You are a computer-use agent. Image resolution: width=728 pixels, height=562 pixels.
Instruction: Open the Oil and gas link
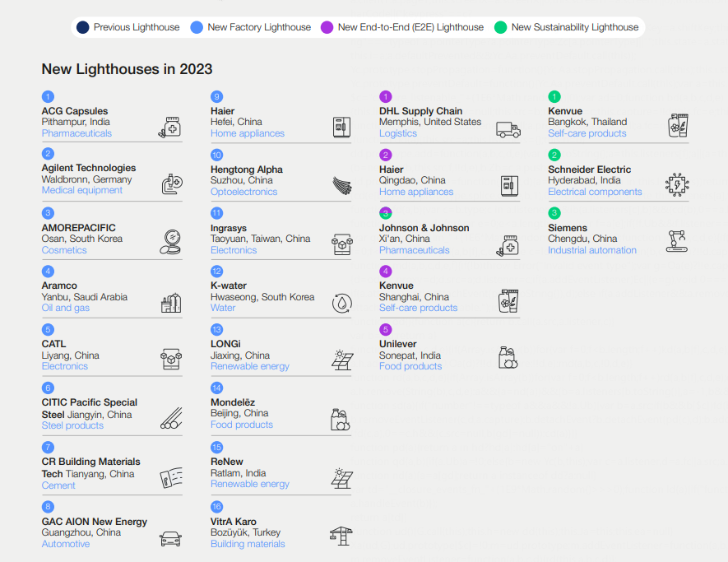pyautogui.click(x=66, y=308)
